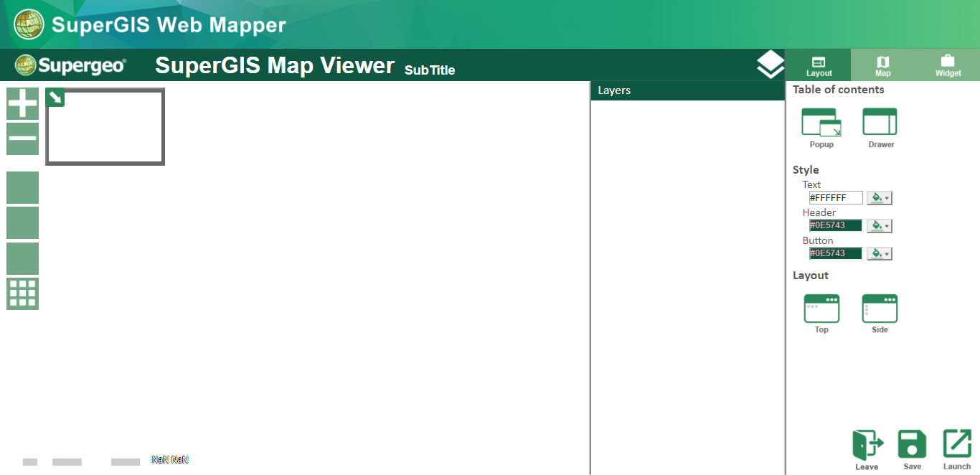The width and height of the screenshot is (980, 475).
Task: Zoom in with the plus button
Action: coord(22,103)
